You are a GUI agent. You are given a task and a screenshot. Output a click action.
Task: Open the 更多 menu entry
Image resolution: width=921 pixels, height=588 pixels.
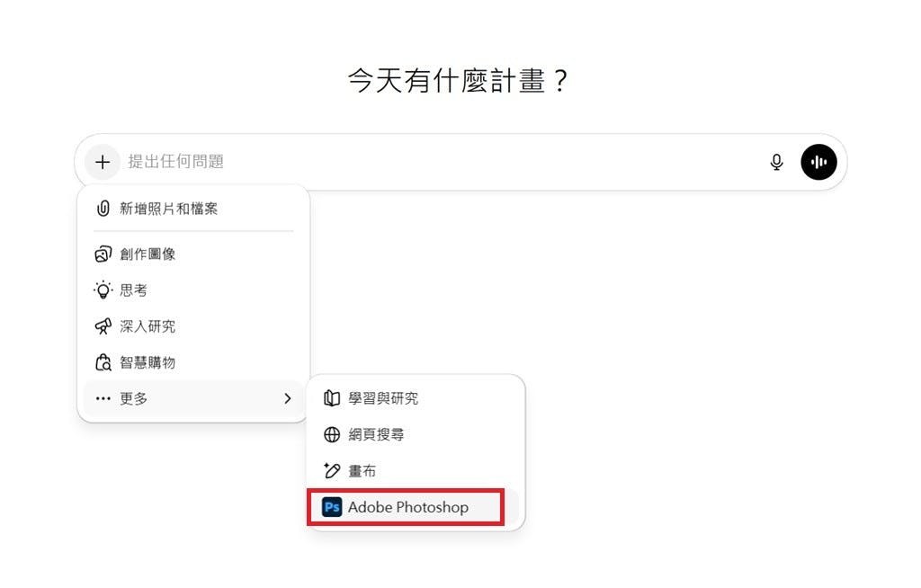(x=135, y=398)
